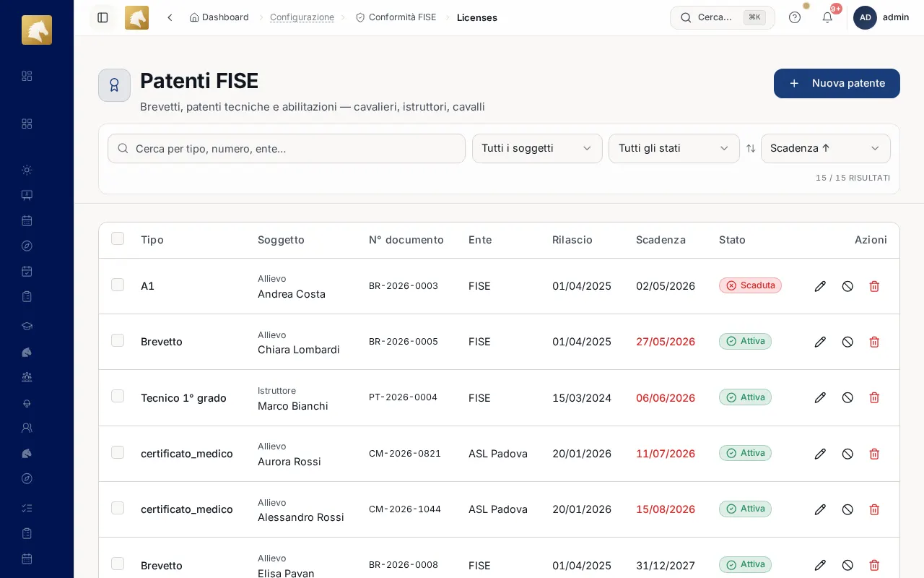This screenshot has width=924, height=578.
Task: Navigate to the Conformità FISE breadcrumb
Action: pos(396,17)
